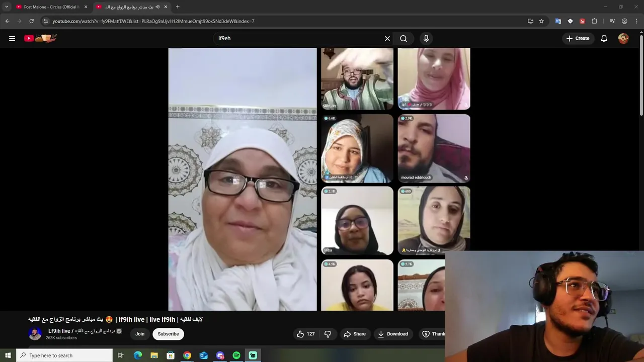The image size is (644, 362).
Task: Open the purple chat app on the taskbar
Action: pos(220,355)
